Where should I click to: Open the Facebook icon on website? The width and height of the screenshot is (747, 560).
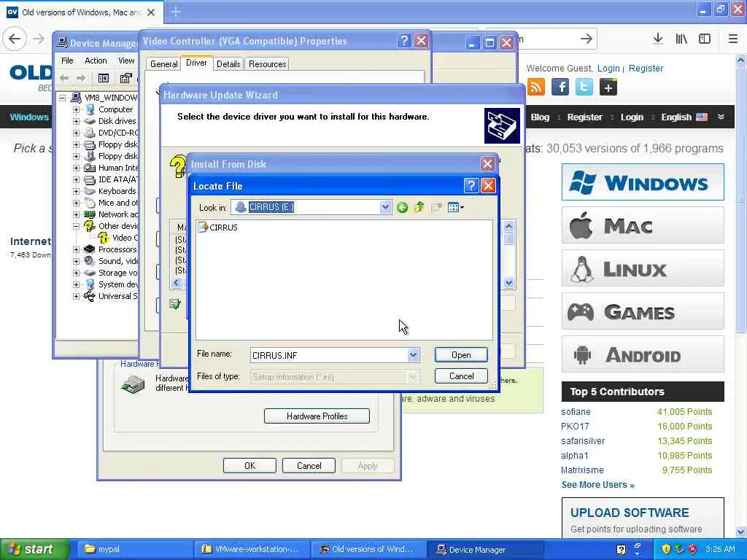(560, 87)
